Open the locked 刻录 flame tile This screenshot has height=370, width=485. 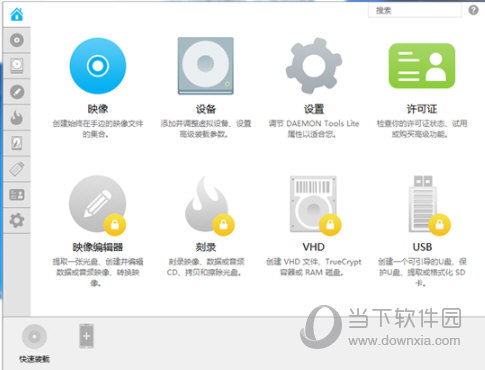[209, 205]
